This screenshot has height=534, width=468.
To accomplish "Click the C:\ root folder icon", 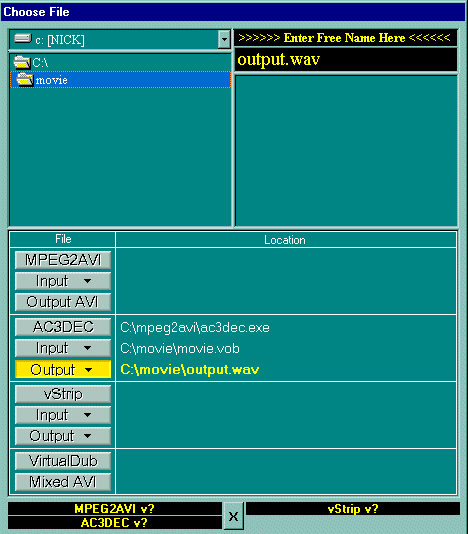I will (21, 62).
